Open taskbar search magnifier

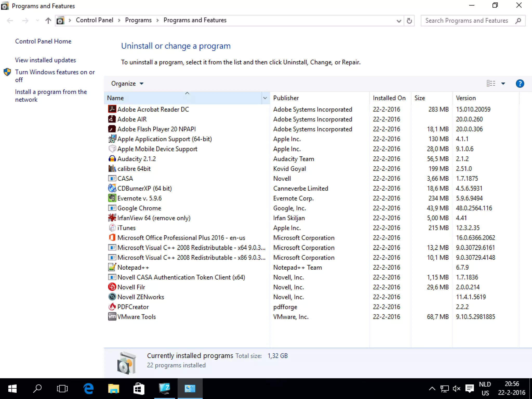coord(37,389)
